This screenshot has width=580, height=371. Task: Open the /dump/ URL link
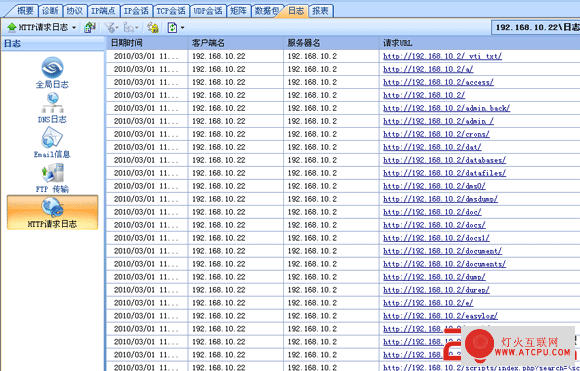pyautogui.click(x=434, y=277)
